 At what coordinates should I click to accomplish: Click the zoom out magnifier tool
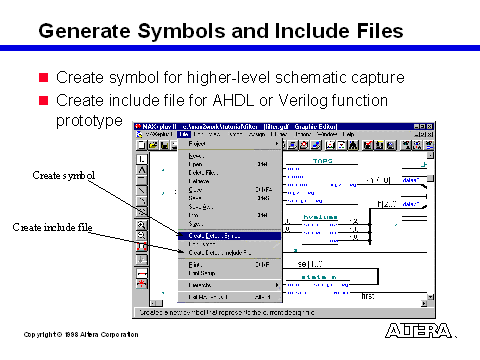[142, 236]
